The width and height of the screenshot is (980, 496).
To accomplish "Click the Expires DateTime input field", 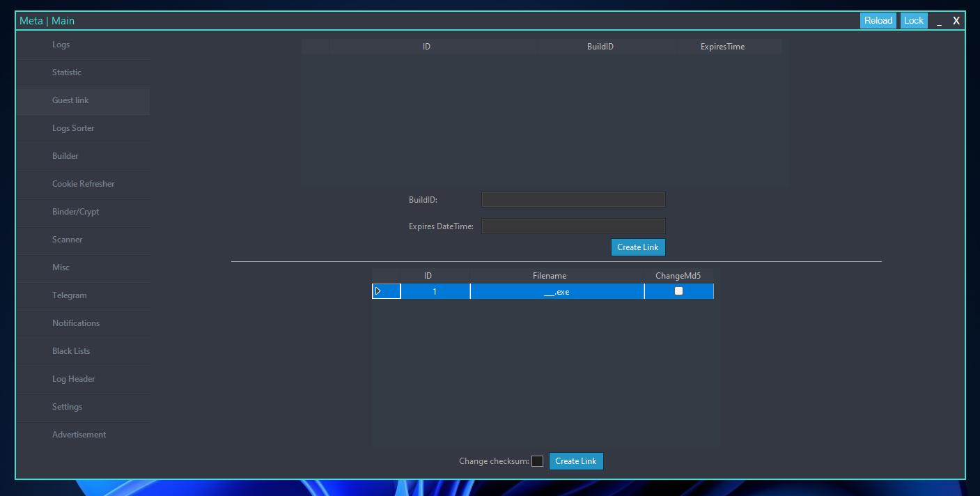I will coord(573,226).
